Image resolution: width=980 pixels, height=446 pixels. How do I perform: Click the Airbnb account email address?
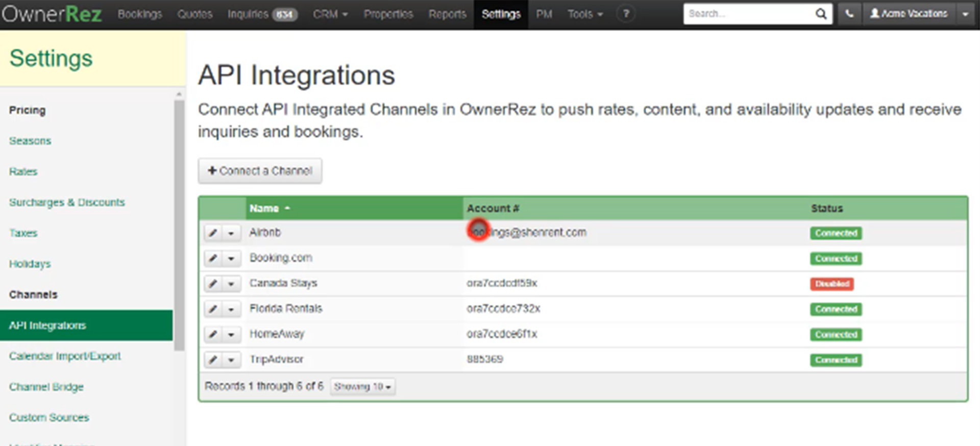coord(527,233)
